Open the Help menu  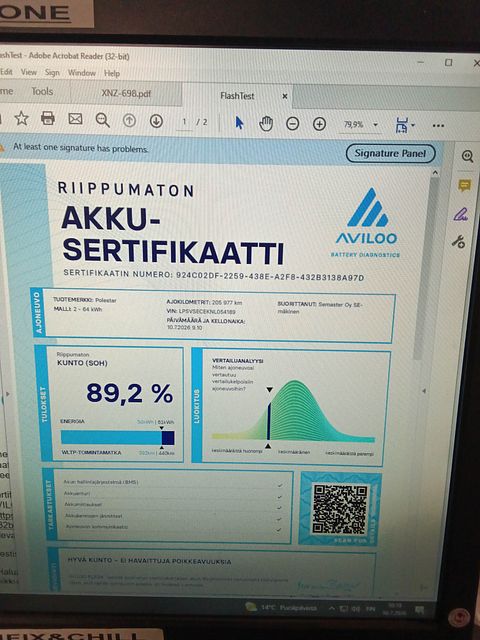point(111,73)
